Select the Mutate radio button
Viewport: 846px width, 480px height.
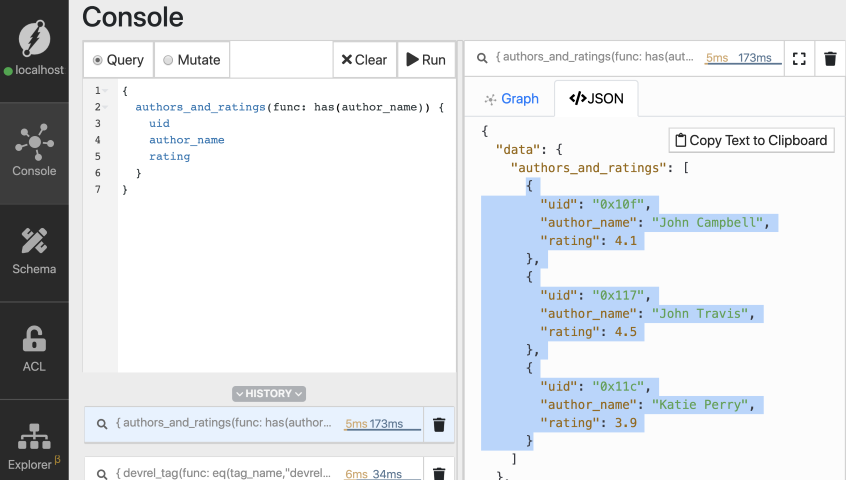click(168, 60)
